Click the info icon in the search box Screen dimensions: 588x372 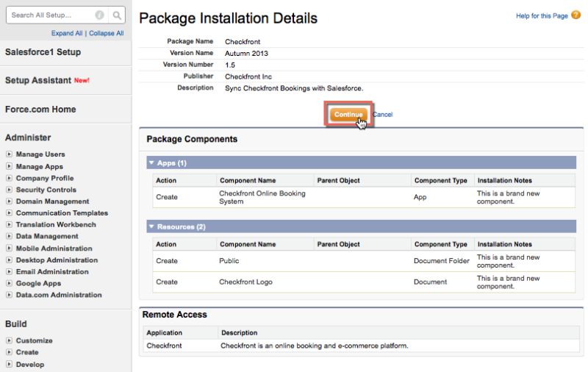point(99,15)
